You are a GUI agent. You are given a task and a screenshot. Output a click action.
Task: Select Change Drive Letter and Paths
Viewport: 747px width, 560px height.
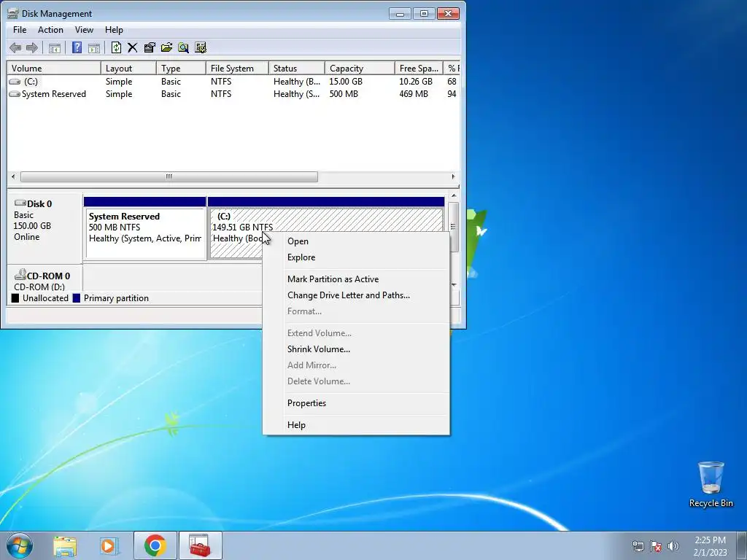[x=356, y=295]
